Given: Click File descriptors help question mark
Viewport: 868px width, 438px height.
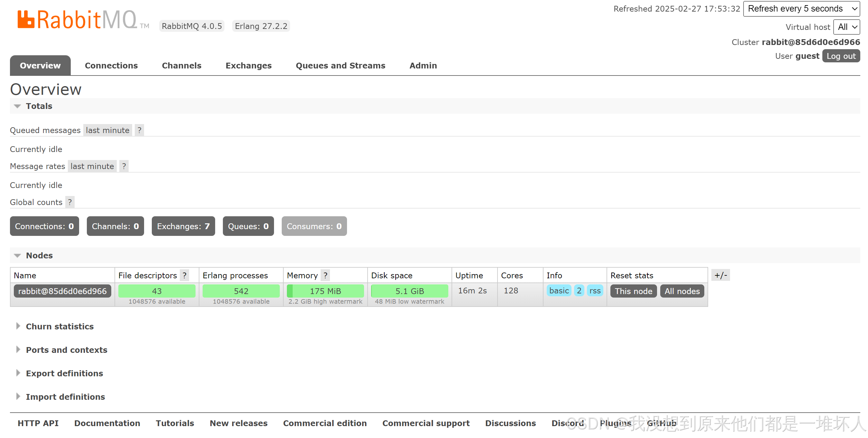Looking at the screenshot, I should click(184, 276).
